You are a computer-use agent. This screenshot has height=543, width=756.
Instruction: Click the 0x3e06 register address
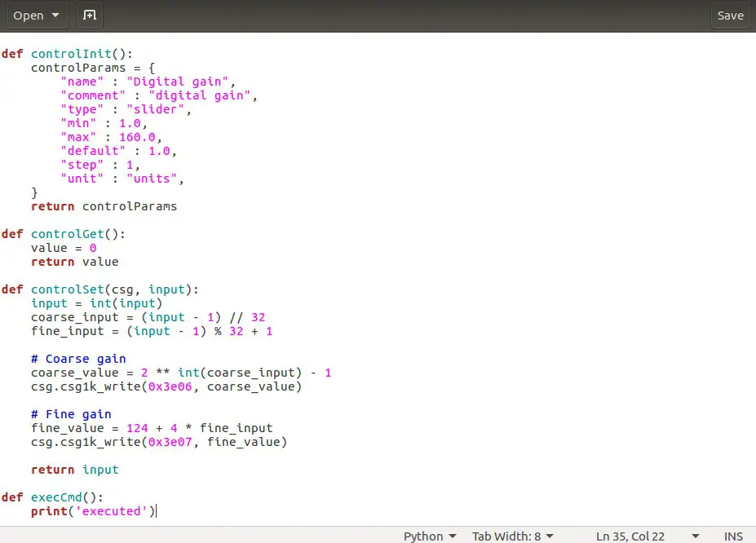(170, 387)
